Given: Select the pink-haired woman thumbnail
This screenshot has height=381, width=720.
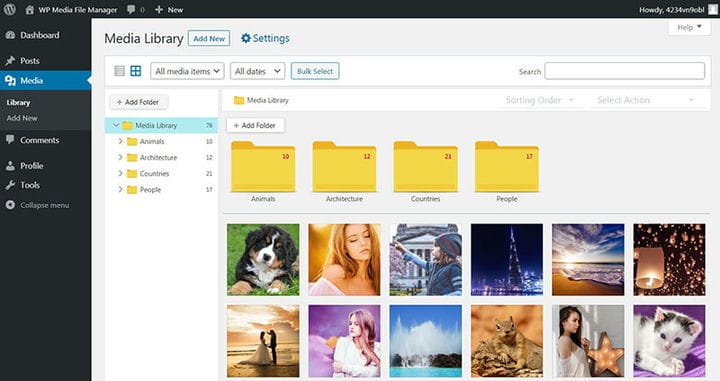Looking at the screenshot, I should (x=344, y=341).
